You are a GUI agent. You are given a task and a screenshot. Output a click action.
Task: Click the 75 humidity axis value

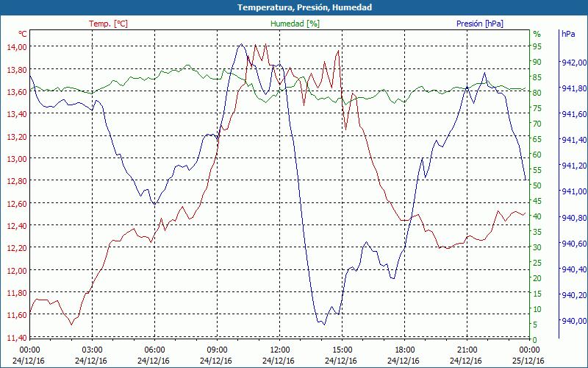[x=537, y=108]
